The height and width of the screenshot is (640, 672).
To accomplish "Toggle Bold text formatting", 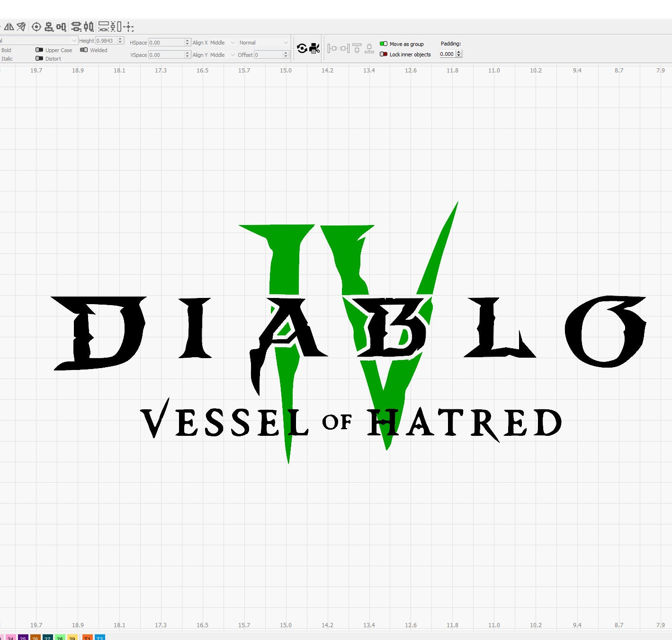I will 6,50.
